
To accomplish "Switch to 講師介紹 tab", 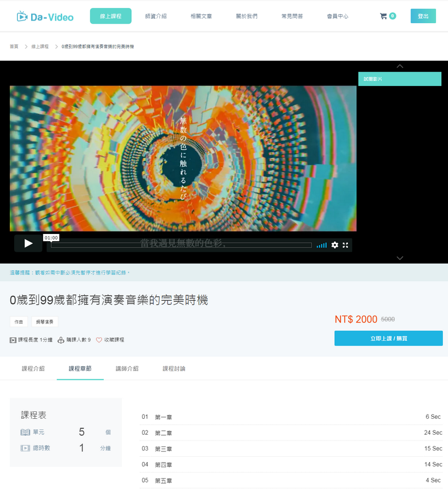I will pyautogui.click(x=127, y=369).
